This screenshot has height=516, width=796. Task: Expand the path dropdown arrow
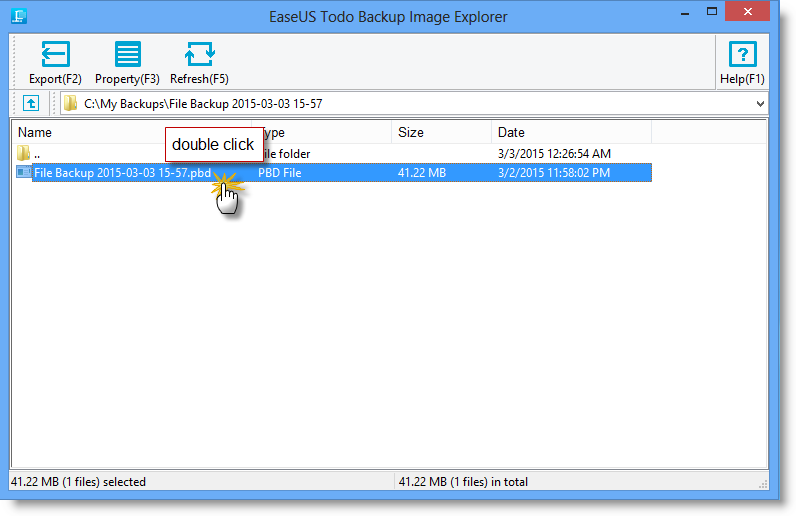pyautogui.click(x=760, y=104)
